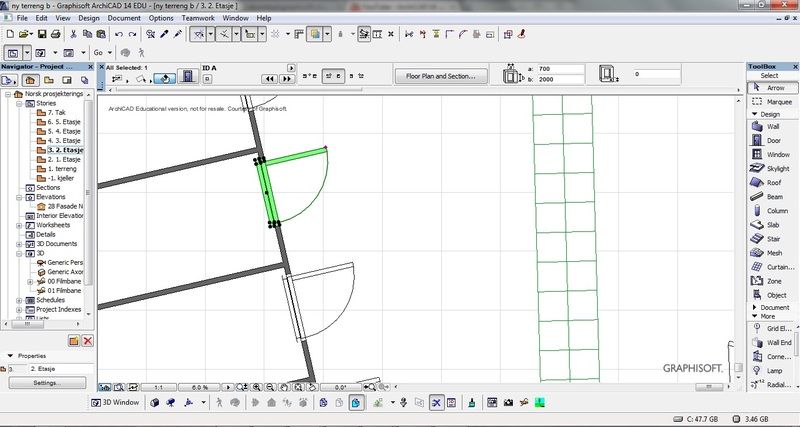Open the trace reference dropdown arrow
Image resolution: width=800 pixels, height=427 pixels.
[x=327, y=34]
